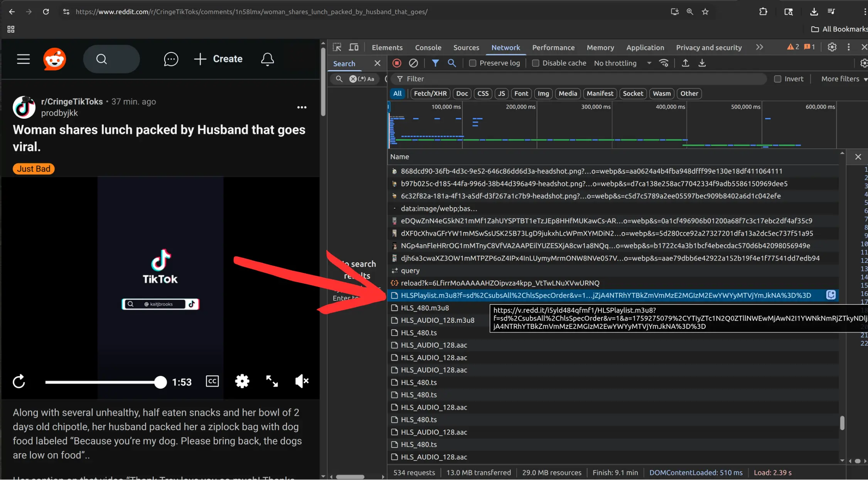This screenshot has width=868, height=480.
Task: Open the Application tab
Action: 645,47
